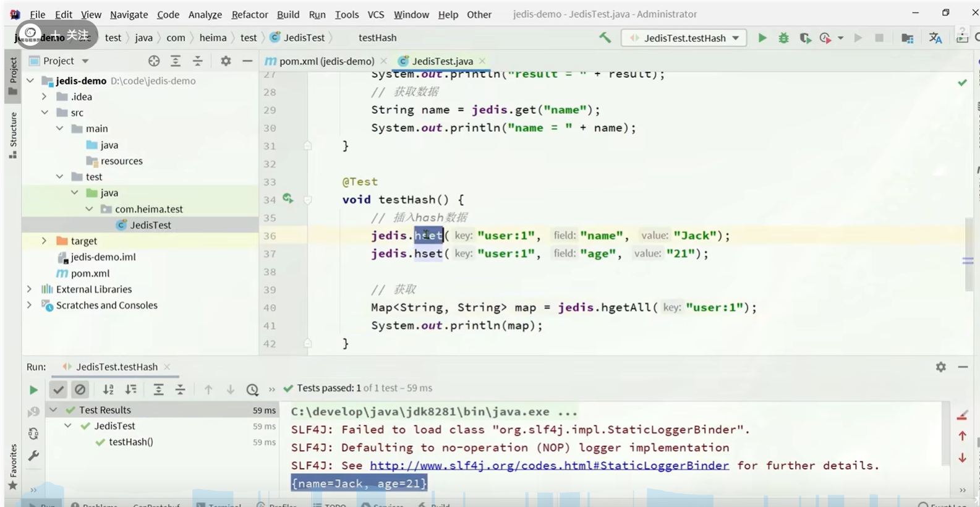980x507 pixels.
Task: Collapse the src folder
Action: pos(45,113)
